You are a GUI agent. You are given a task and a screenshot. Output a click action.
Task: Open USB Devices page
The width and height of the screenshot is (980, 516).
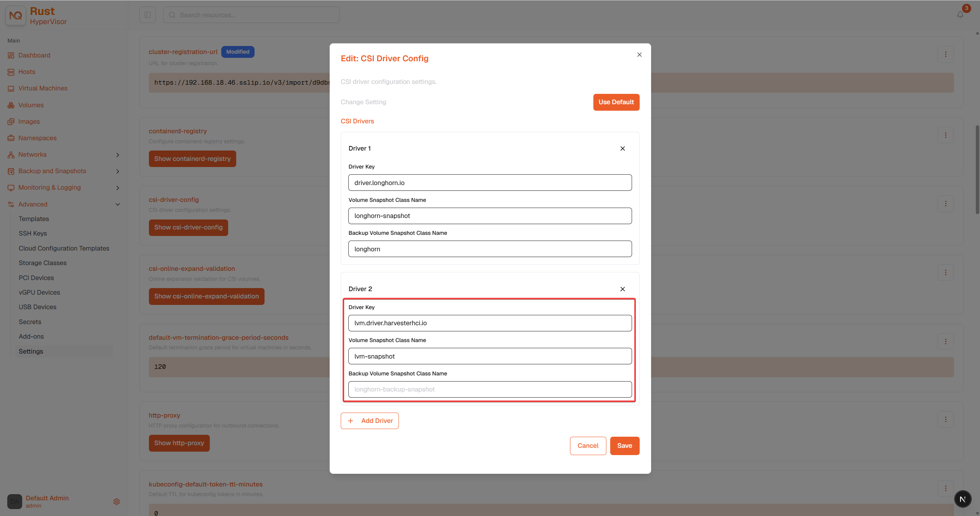click(38, 307)
